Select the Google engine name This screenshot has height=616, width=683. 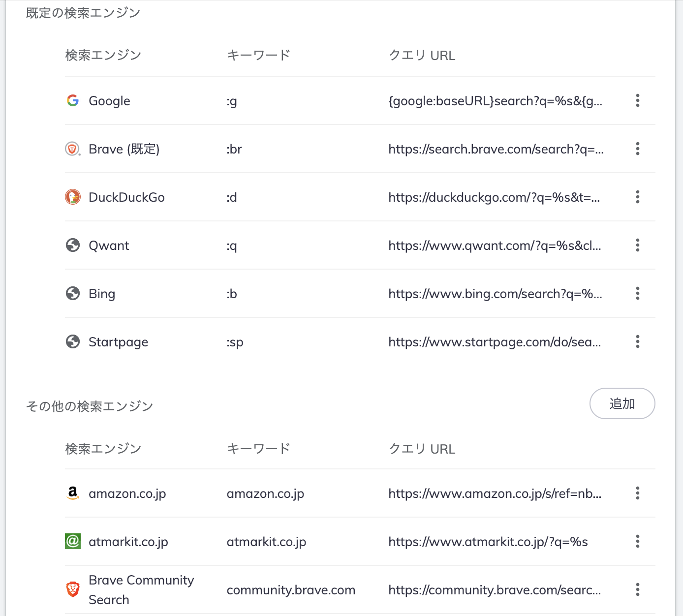(x=109, y=101)
